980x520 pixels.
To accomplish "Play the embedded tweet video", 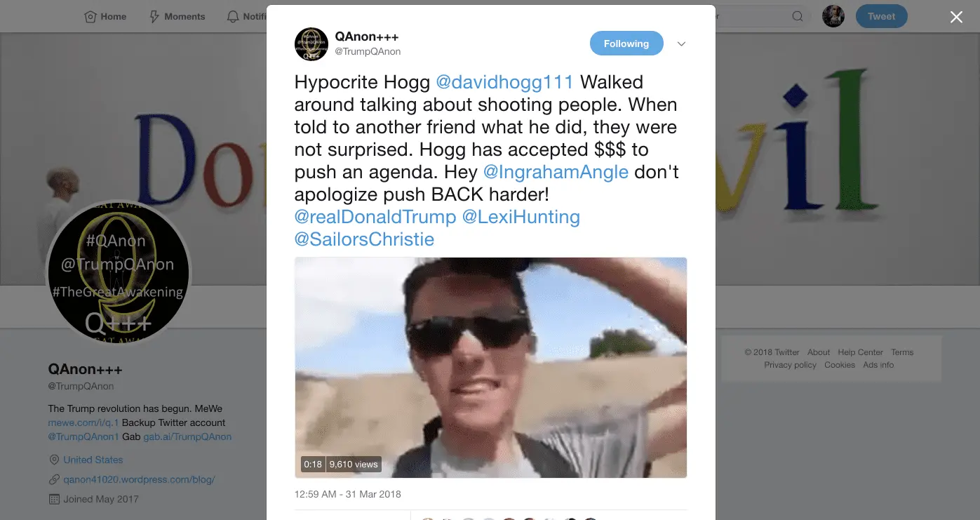I will tap(490, 368).
